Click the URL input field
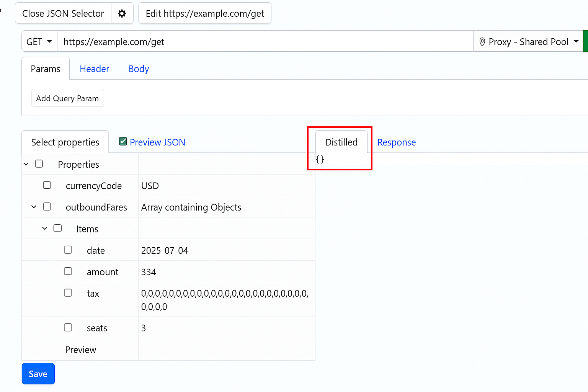 230,41
